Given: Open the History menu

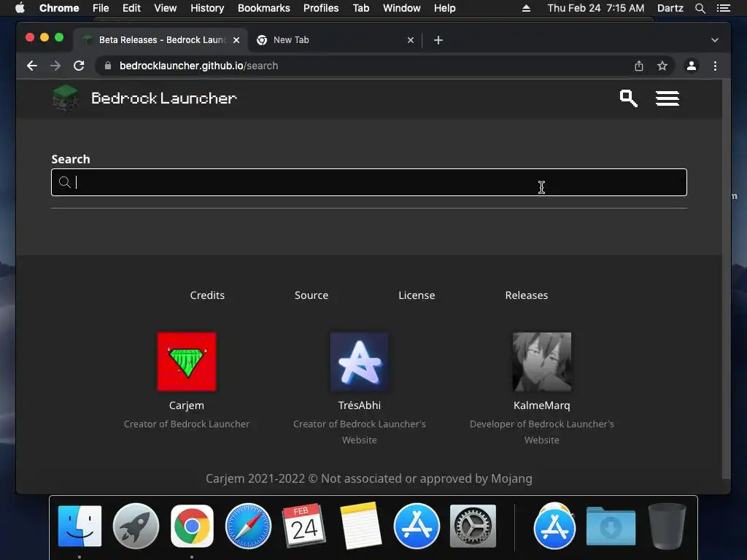Looking at the screenshot, I should [x=207, y=8].
